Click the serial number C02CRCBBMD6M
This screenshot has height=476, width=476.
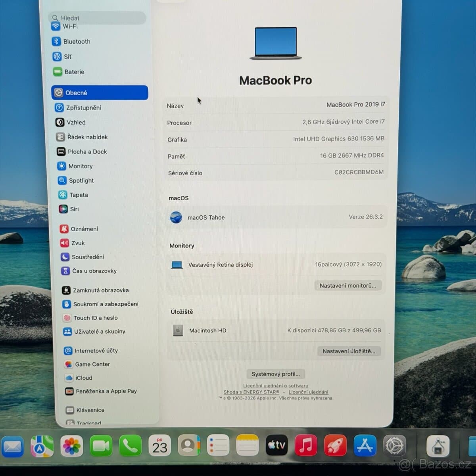[359, 172]
